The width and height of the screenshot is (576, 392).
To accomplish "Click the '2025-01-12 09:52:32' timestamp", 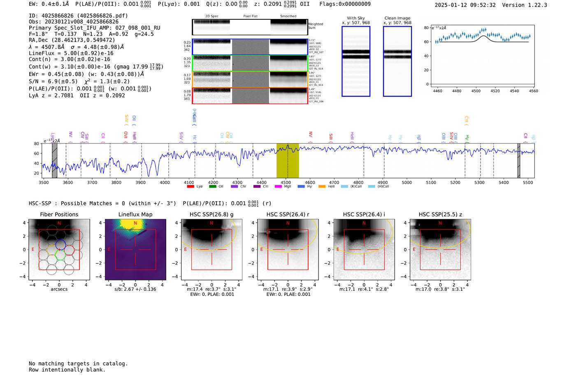I will [x=465, y=5].
